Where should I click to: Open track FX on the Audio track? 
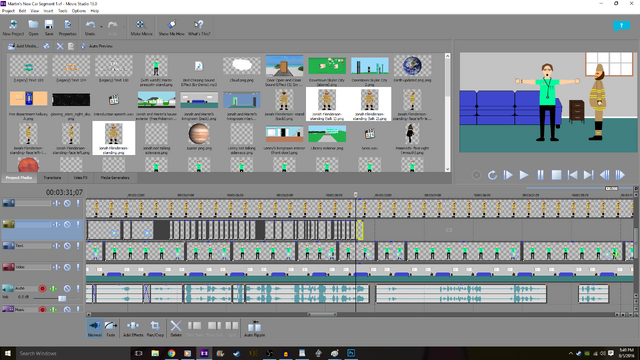tap(53, 288)
